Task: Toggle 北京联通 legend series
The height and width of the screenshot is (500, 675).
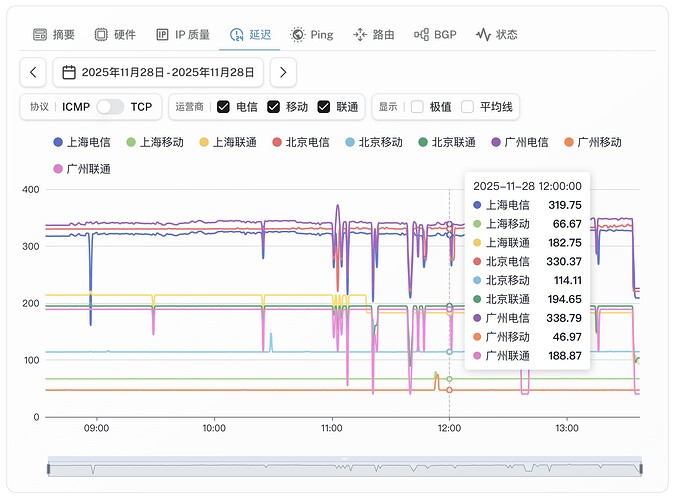Action: 447,142
